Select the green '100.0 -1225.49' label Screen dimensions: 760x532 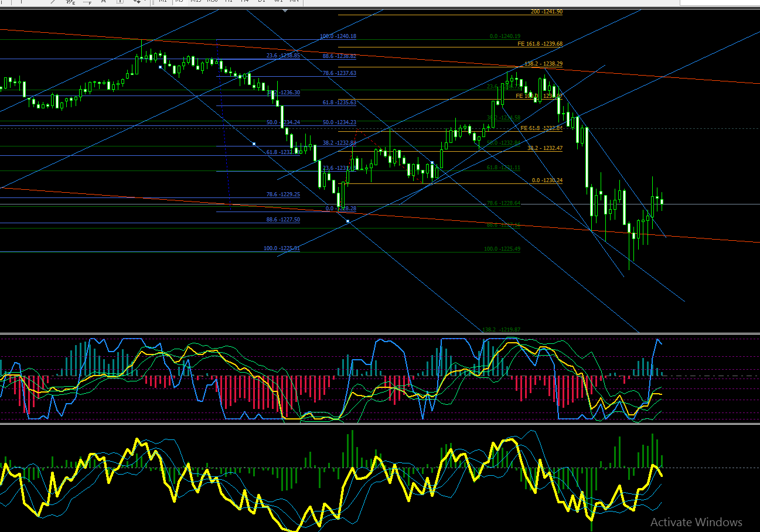[x=502, y=249]
